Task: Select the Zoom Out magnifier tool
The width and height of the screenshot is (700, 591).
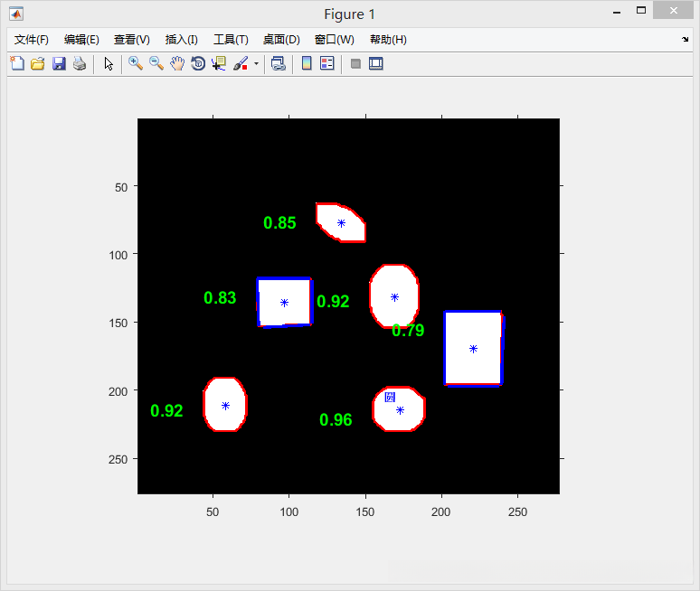Action: pyautogui.click(x=156, y=63)
